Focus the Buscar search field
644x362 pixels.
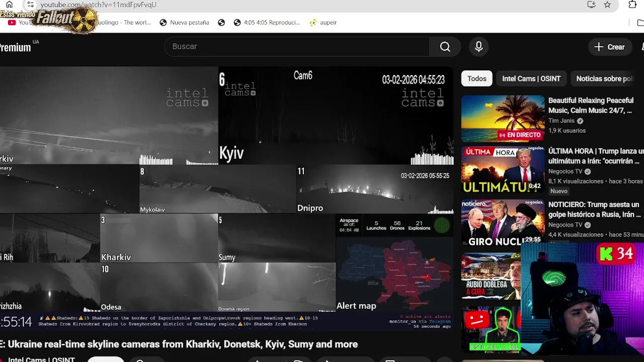297,46
